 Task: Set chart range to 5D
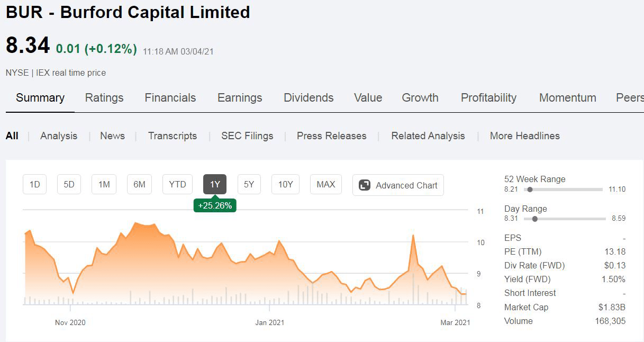click(69, 184)
